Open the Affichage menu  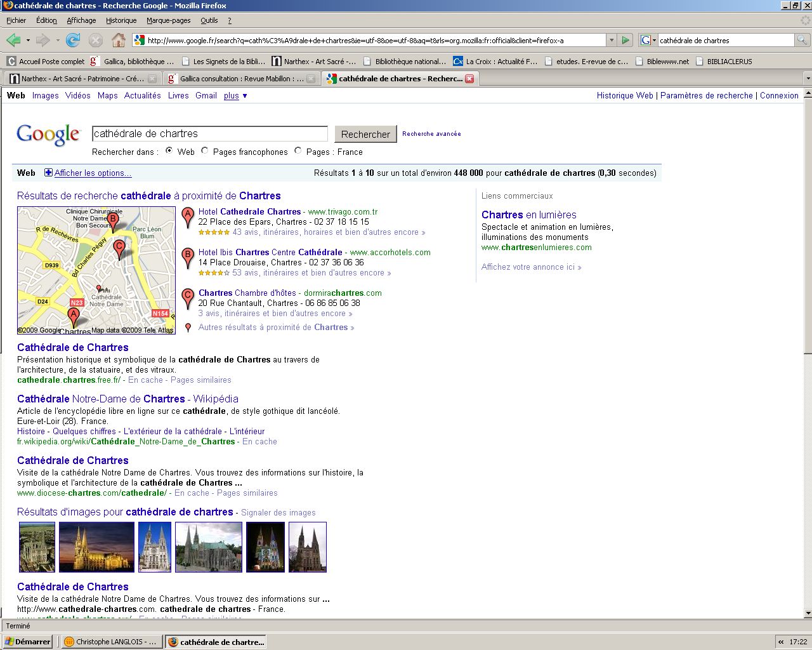coord(81,20)
